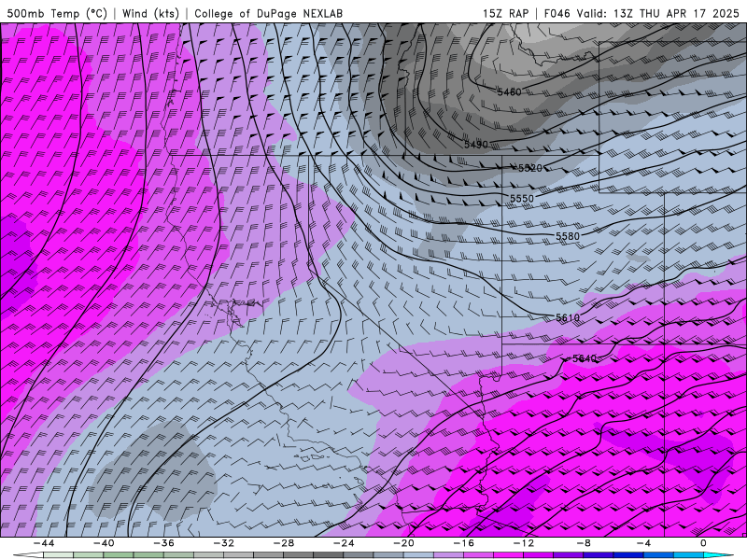Click the 5610 height contour label

[568, 317]
